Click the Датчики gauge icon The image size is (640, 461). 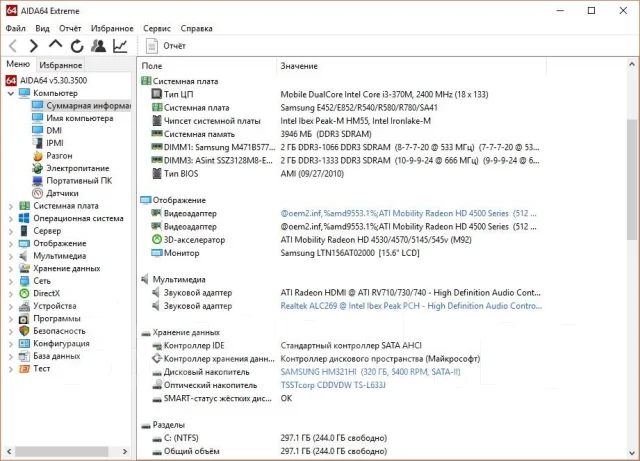tap(38, 193)
